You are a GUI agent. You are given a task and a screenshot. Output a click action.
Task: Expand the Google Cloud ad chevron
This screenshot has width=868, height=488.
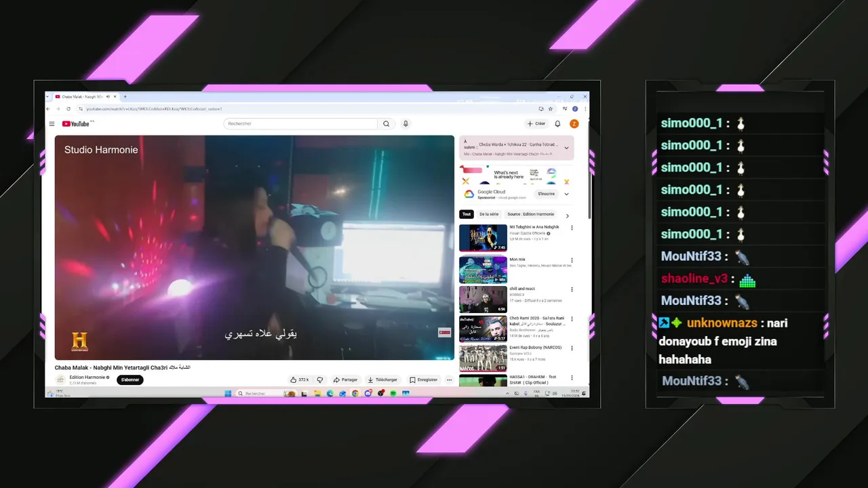click(567, 194)
